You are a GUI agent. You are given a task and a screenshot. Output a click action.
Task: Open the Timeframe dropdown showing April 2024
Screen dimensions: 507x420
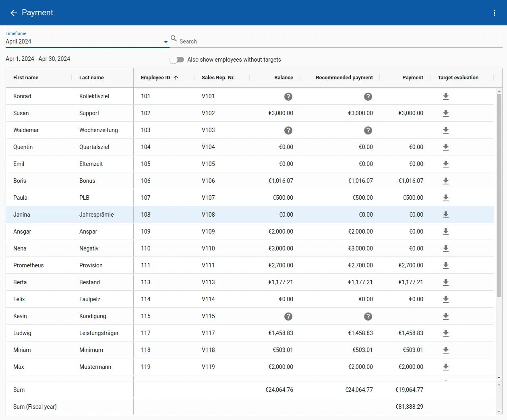(x=87, y=41)
